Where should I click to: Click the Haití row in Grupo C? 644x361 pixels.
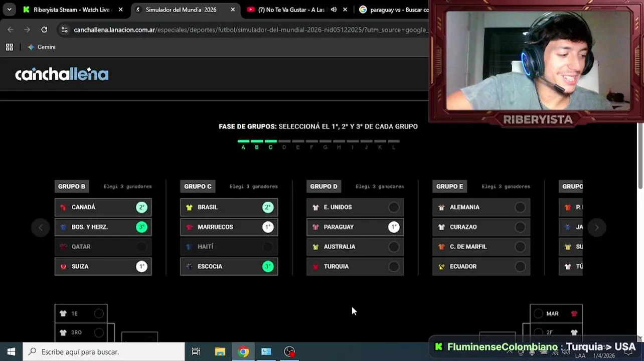coord(229,247)
